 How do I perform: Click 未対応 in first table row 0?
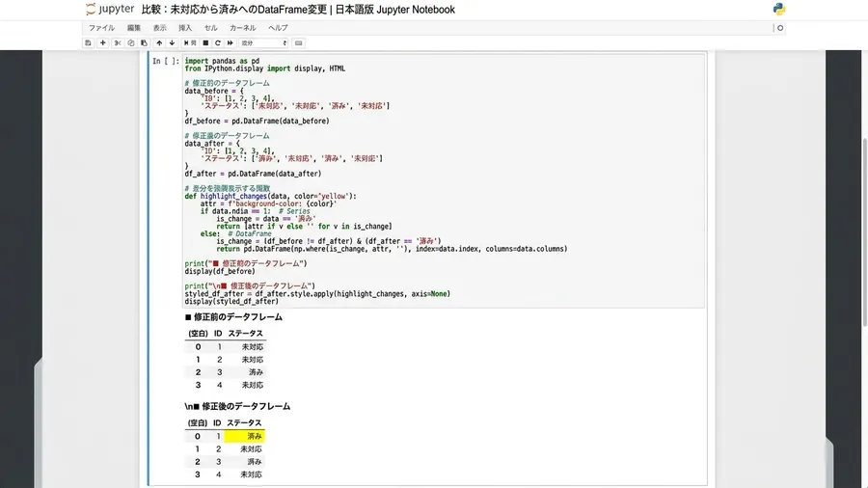(253, 347)
